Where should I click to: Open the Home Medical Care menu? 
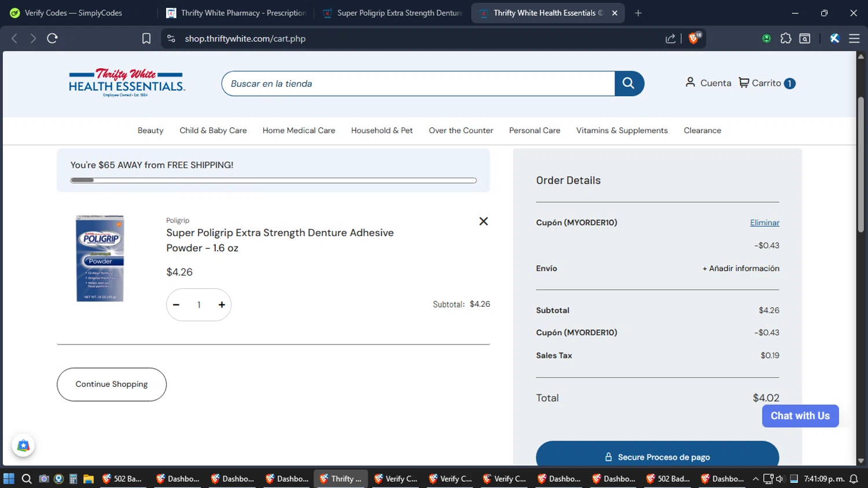299,130
